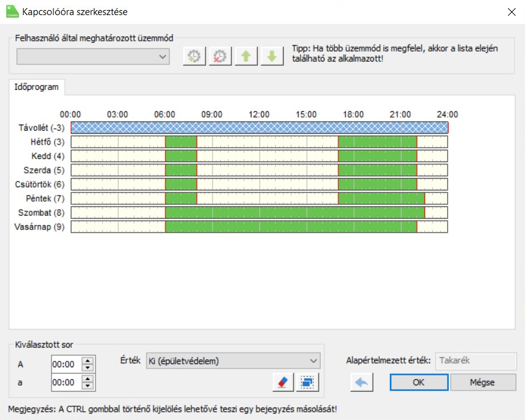Open the user-defined operating mode dropdown

pyautogui.click(x=93, y=56)
